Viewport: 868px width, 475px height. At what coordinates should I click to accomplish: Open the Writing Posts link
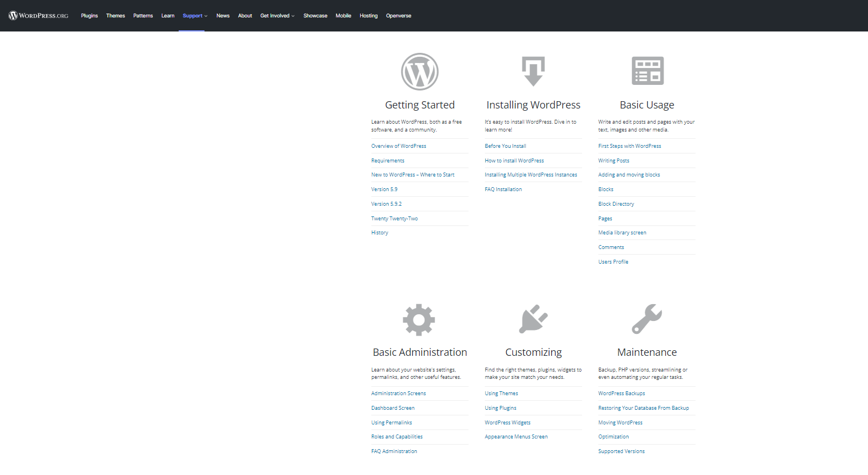(614, 161)
